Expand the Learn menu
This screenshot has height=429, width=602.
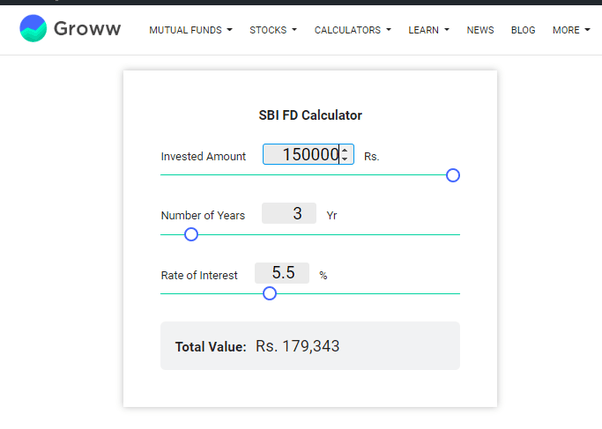tap(428, 30)
